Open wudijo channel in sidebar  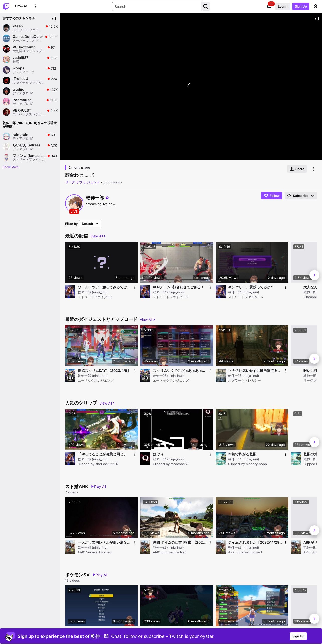30,91
